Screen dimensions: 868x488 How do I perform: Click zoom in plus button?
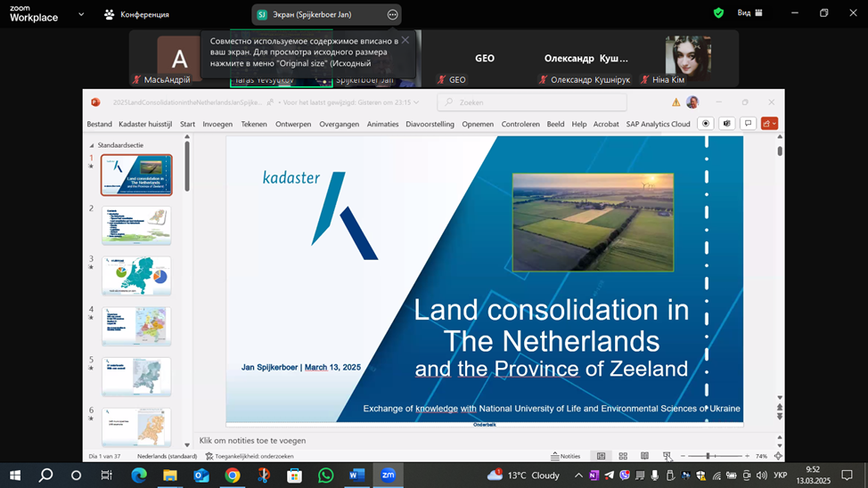748,456
